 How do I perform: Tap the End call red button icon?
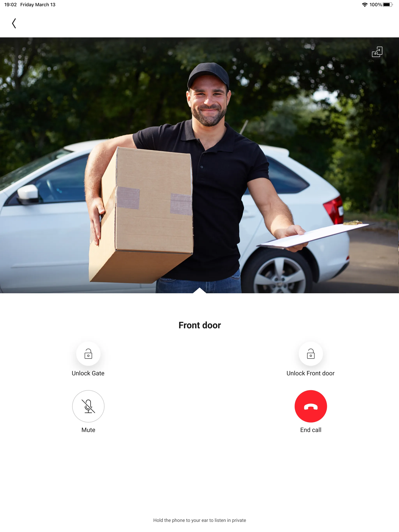pyautogui.click(x=311, y=406)
